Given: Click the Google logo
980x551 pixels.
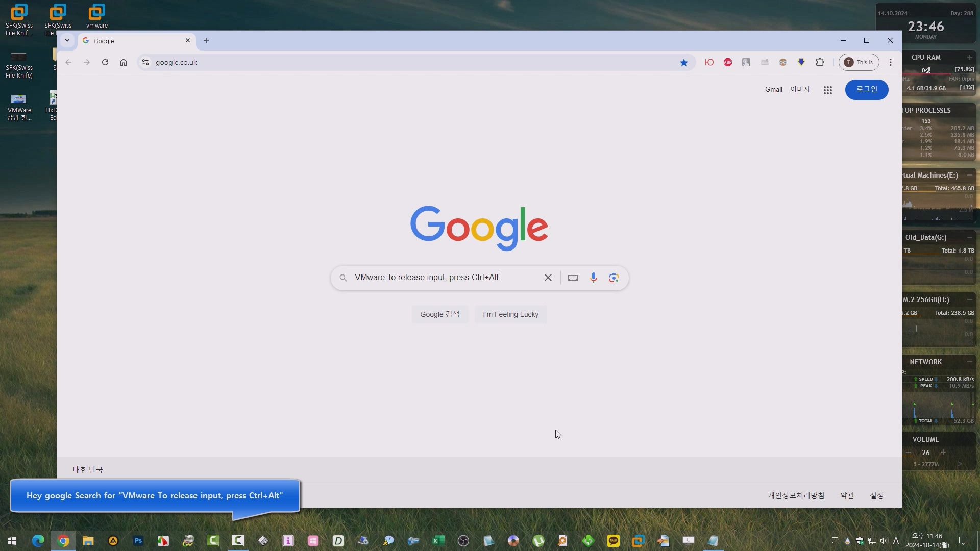Looking at the screenshot, I should click(479, 228).
